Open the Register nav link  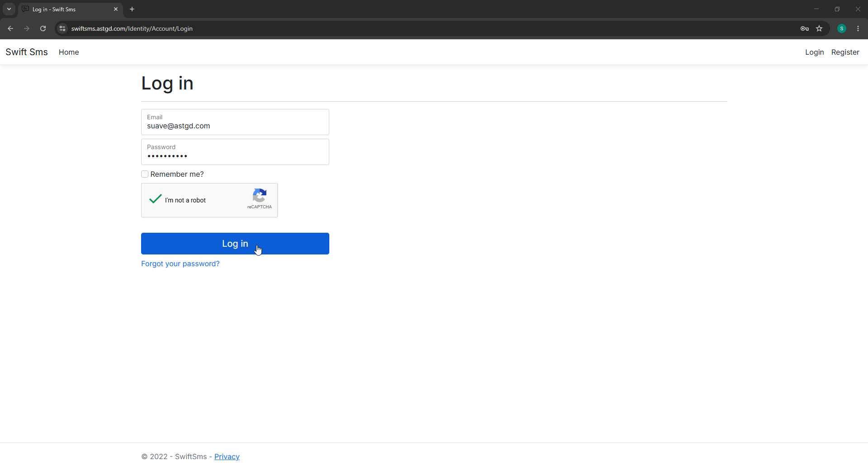pyautogui.click(x=845, y=52)
